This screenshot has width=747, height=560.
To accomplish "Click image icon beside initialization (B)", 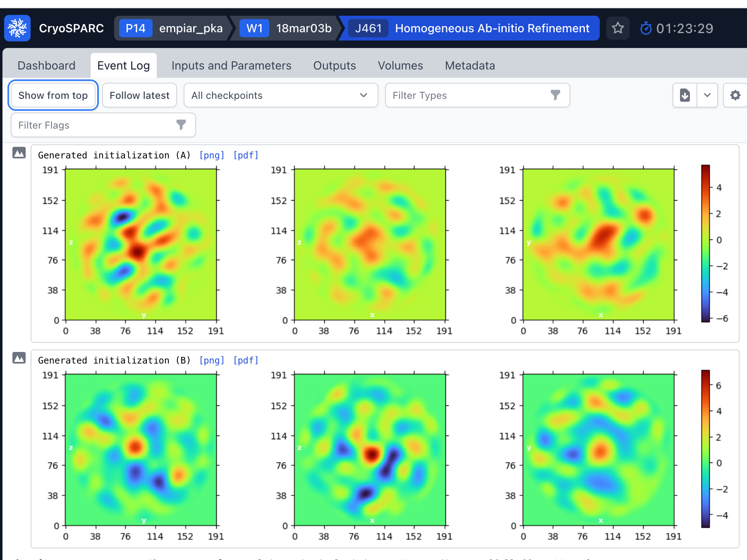I will [19, 358].
